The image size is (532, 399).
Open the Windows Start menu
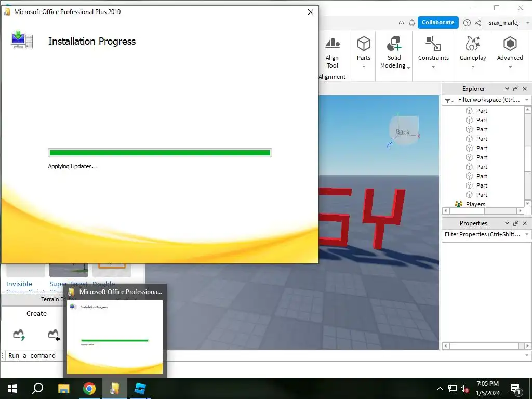(x=12, y=389)
